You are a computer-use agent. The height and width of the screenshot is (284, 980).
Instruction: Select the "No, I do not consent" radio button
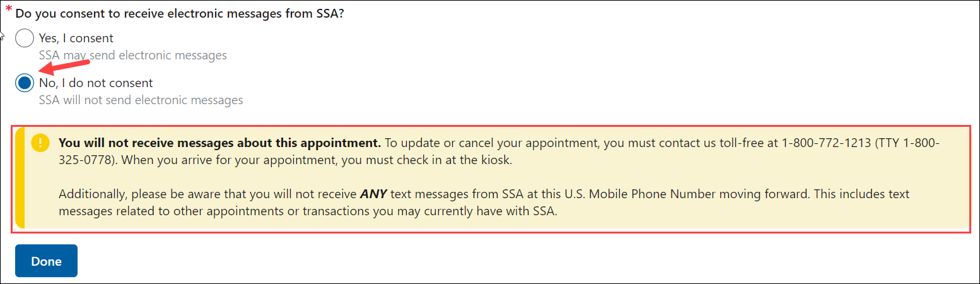coord(25,83)
